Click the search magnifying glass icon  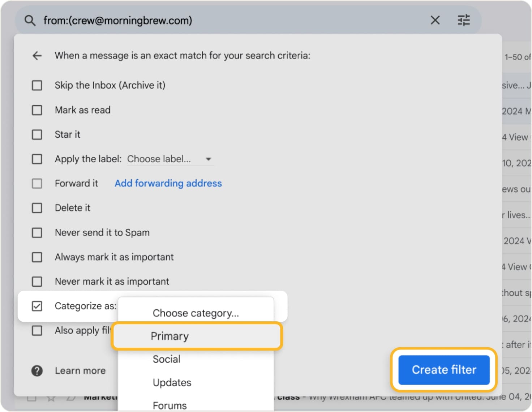click(30, 20)
